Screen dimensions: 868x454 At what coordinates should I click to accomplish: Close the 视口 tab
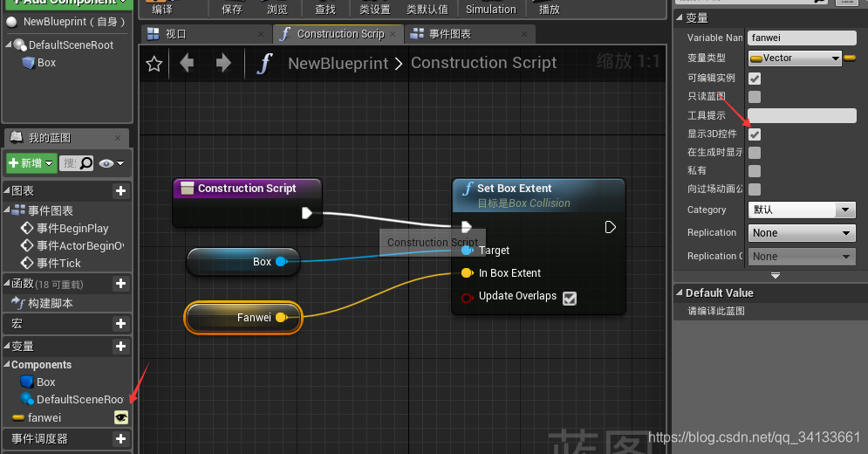pyautogui.click(x=261, y=34)
